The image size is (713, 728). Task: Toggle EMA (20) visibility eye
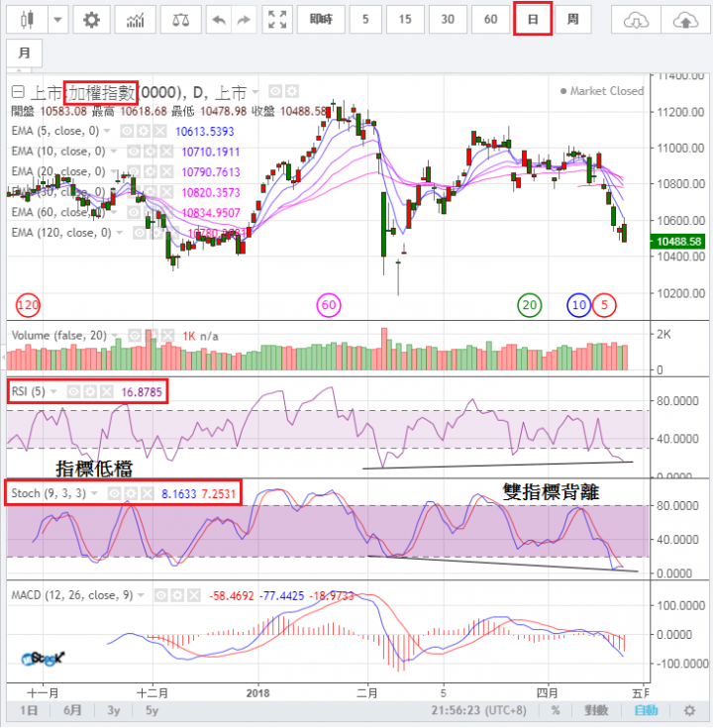click(134, 172)
